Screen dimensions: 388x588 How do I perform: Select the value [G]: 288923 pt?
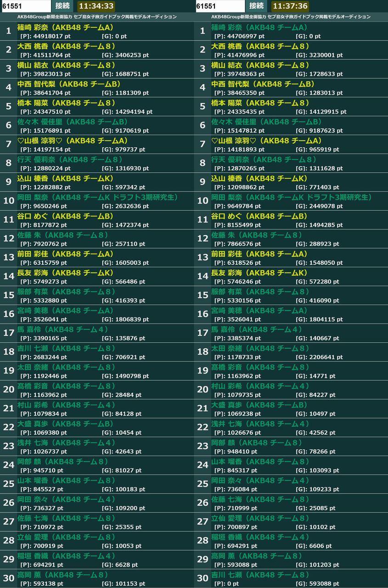tap(317, 243)
